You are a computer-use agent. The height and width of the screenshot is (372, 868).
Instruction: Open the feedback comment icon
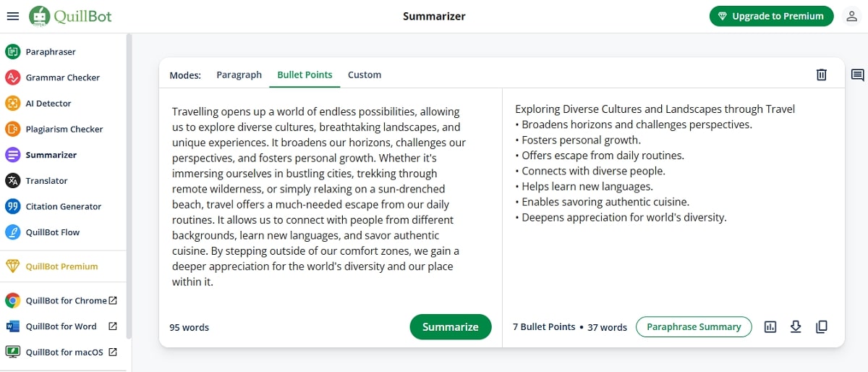click(x=857, y=75)
